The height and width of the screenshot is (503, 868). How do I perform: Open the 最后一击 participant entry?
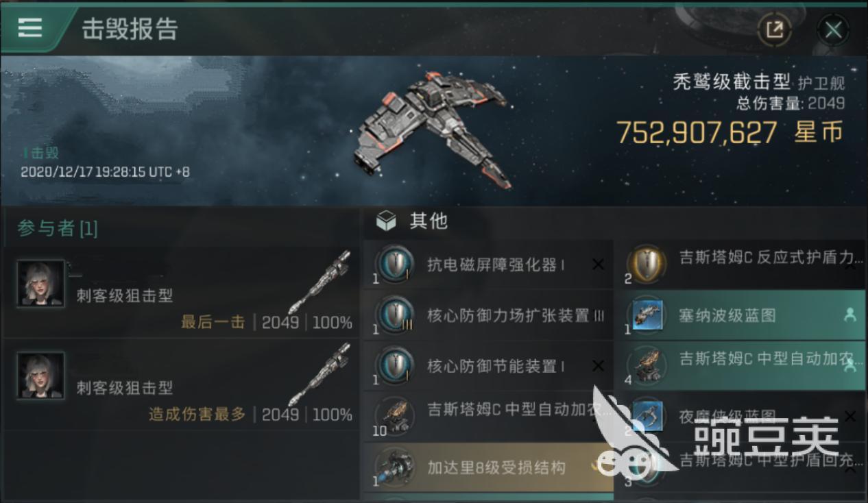(181, 292)
